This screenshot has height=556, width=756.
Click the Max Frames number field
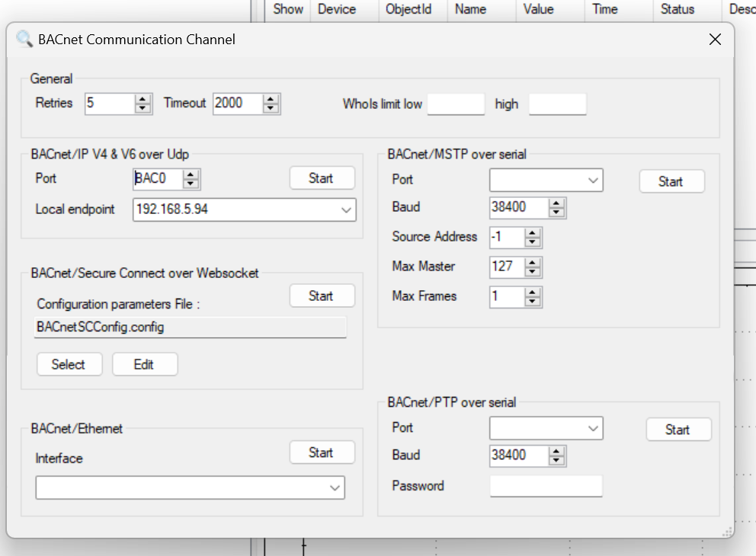[507, 297]
